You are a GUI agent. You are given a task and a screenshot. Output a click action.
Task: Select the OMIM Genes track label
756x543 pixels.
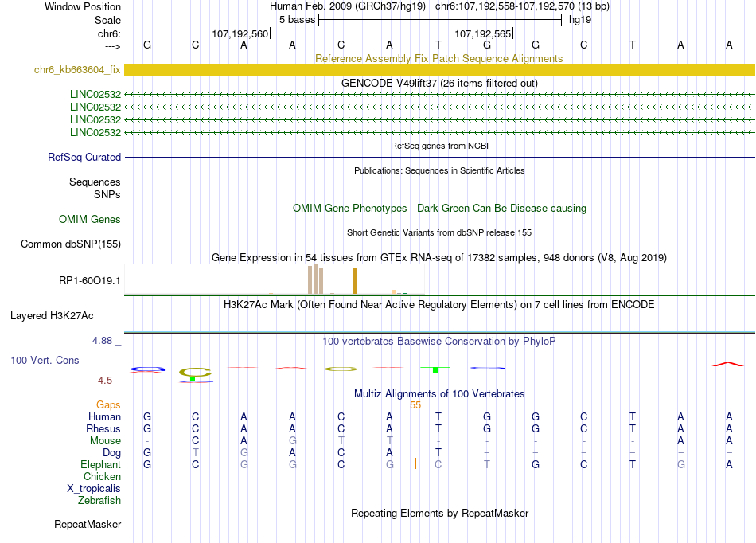tap(90, 220)
